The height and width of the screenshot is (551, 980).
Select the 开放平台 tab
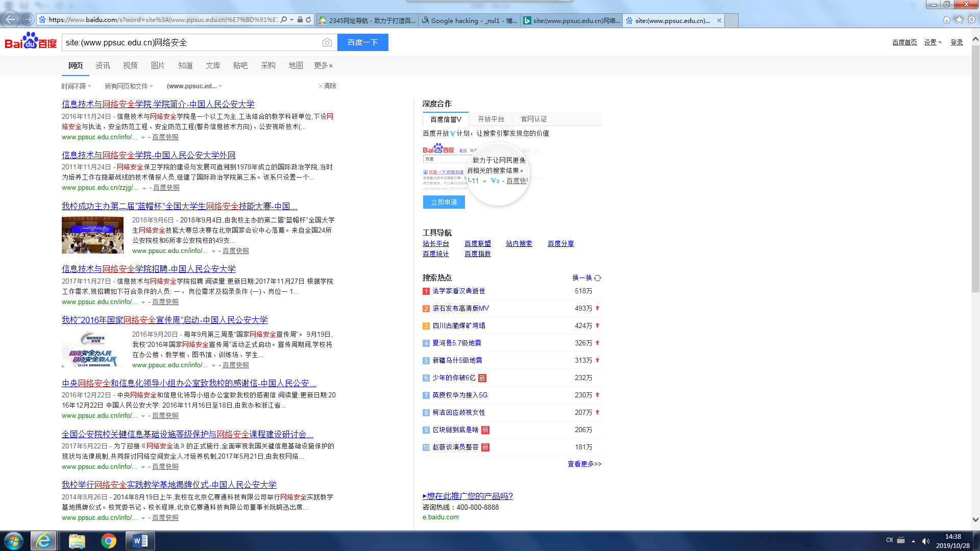click(x=491, y=119)
